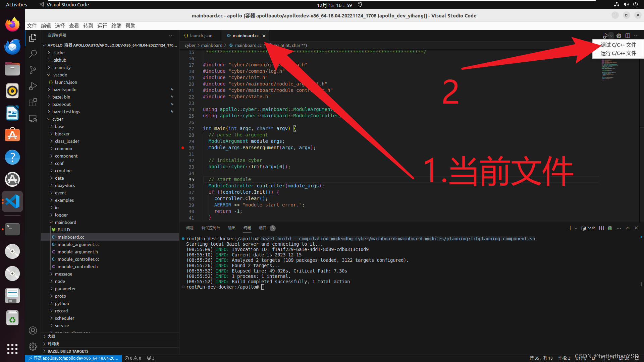Image resolution: width=644 pixels, height=362 pixels.
Task: Toggle the breakpoint on line 30
Action: click(x=183, y=148)
